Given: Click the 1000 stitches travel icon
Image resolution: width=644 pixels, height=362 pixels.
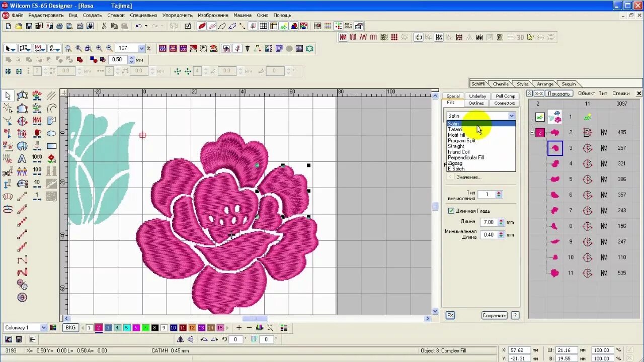Looking at the screenshot, I should pyautogui.click(x=37, y=159).
